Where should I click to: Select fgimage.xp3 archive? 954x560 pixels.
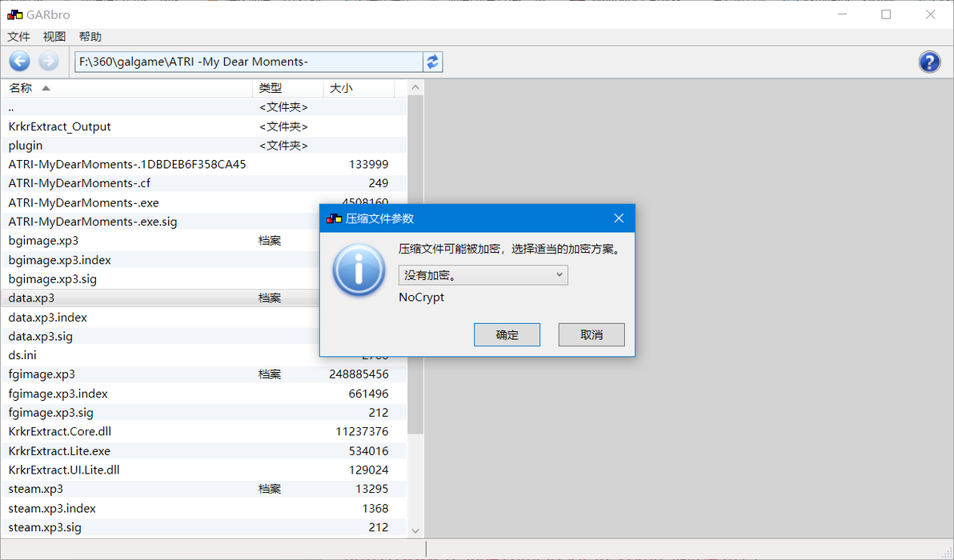204,374
